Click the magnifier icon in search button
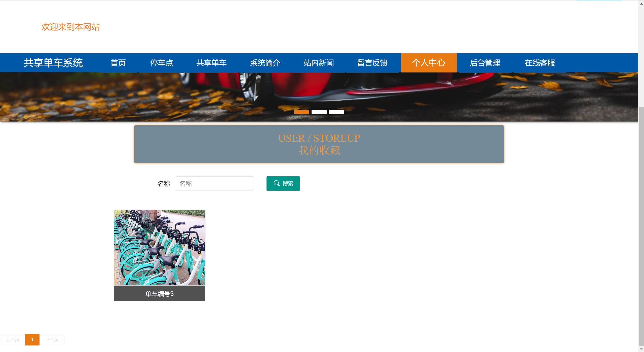644x352 pixels. pos(277,183)
